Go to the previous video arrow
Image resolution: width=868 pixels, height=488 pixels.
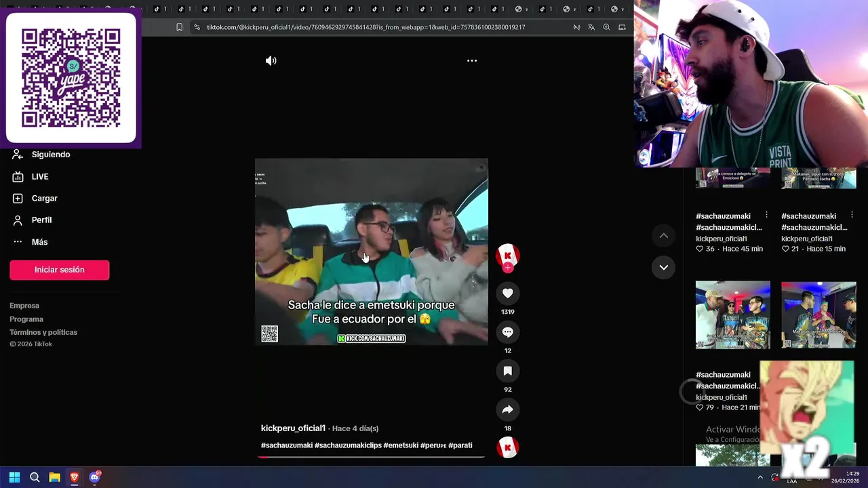click(x=664, y=235)
